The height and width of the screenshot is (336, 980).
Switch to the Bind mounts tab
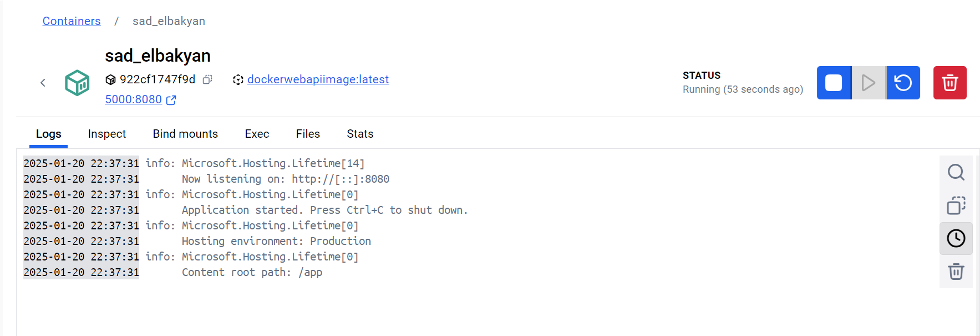[x=185, y=134]
